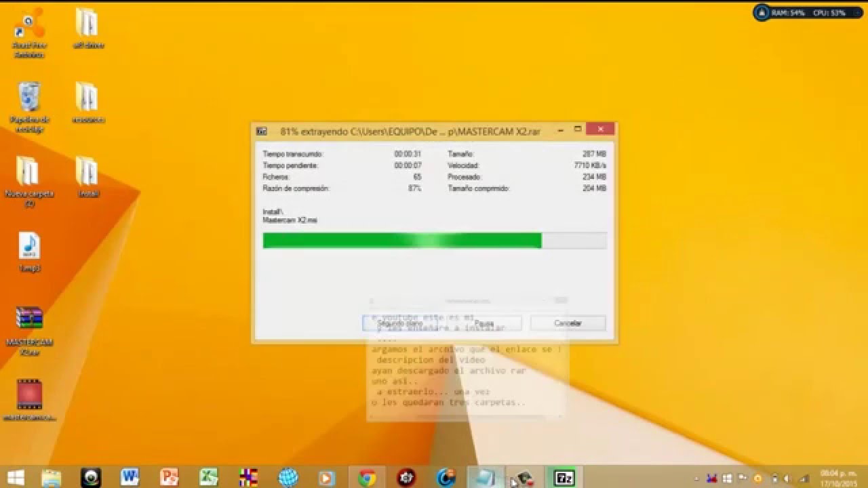Select the Papelera de reciclaje desktop icon
The width and height of the screenshot is (868, 488).
point(28,107)
